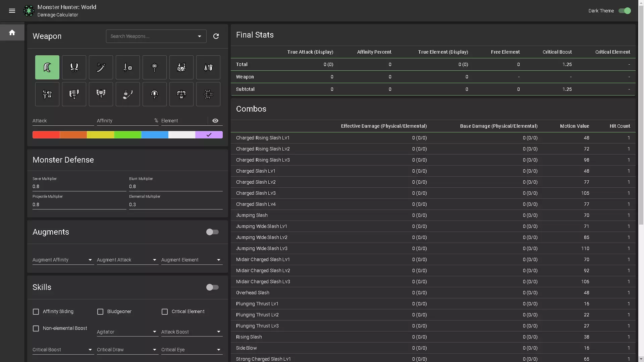Turn off the Dark Theme switch
644x362 pixels.
click(625, 11)
